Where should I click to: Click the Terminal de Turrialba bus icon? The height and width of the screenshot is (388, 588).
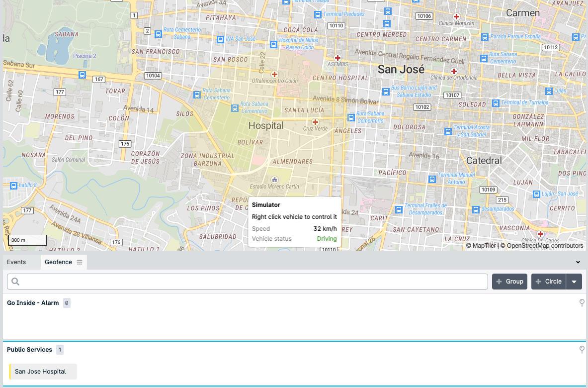pyautogui.click(x=496, y=103)
